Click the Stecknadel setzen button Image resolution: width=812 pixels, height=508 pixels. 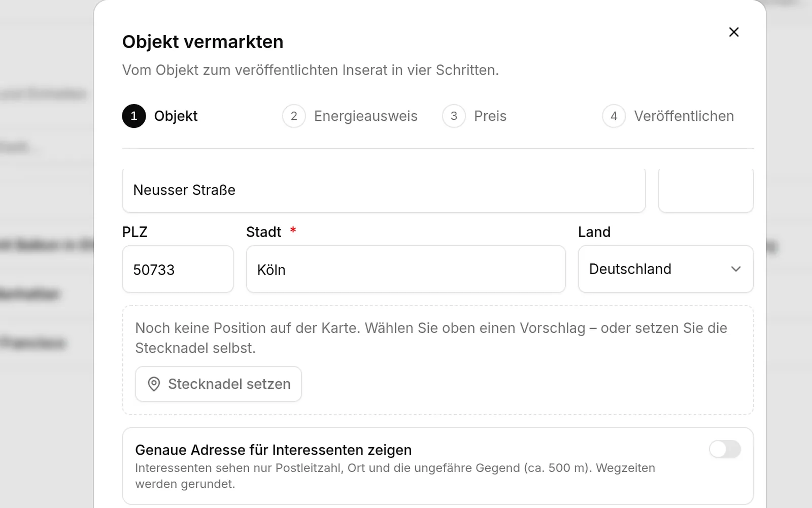pos(218,384)
